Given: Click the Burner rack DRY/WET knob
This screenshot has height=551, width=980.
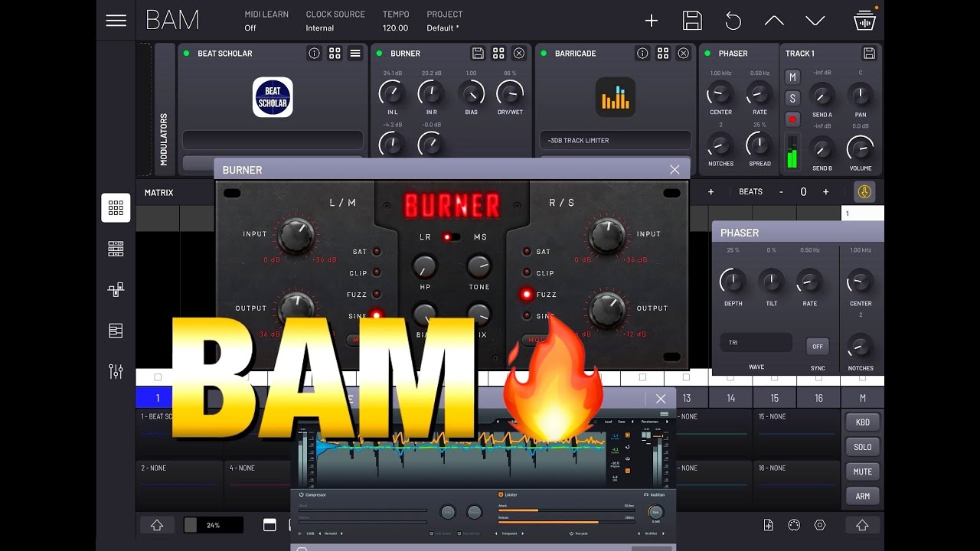Looking at the screenshot, I should (x=510, y=93).
